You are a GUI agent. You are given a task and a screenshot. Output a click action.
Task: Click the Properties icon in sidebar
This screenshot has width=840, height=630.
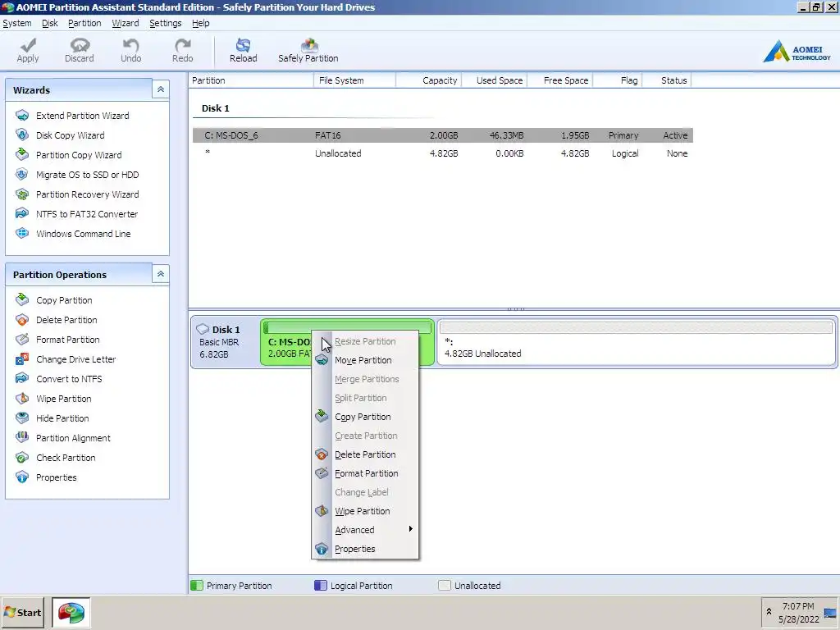tap(22, 477)
